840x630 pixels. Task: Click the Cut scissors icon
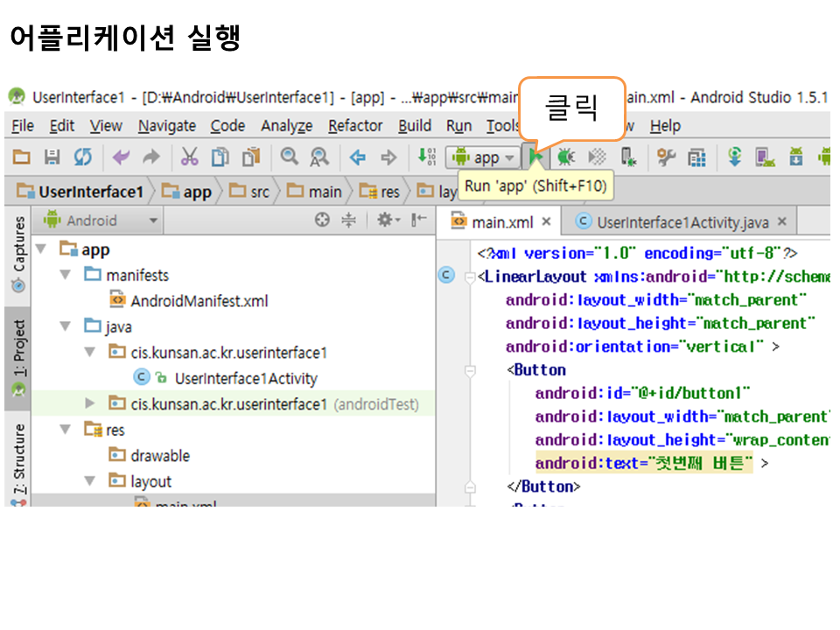(189, 157)
